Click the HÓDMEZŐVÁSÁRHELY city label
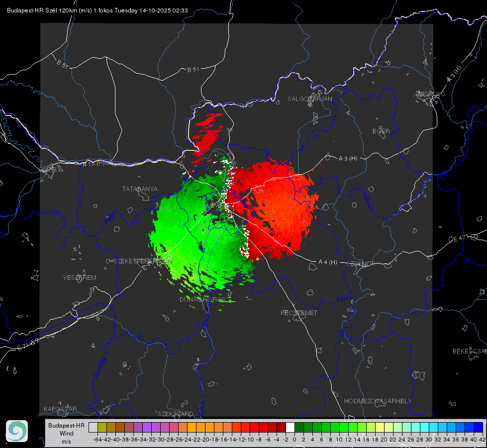487x448 pixels. [378, 401]
